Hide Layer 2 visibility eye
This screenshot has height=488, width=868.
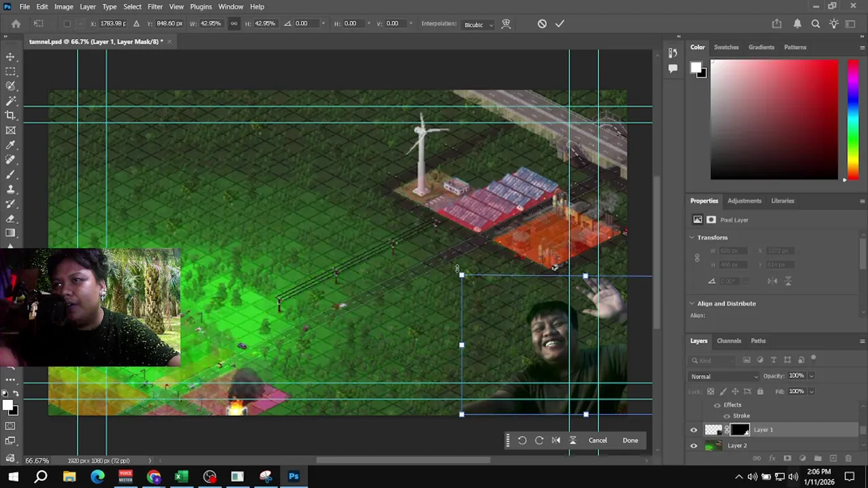coord(693,446)
